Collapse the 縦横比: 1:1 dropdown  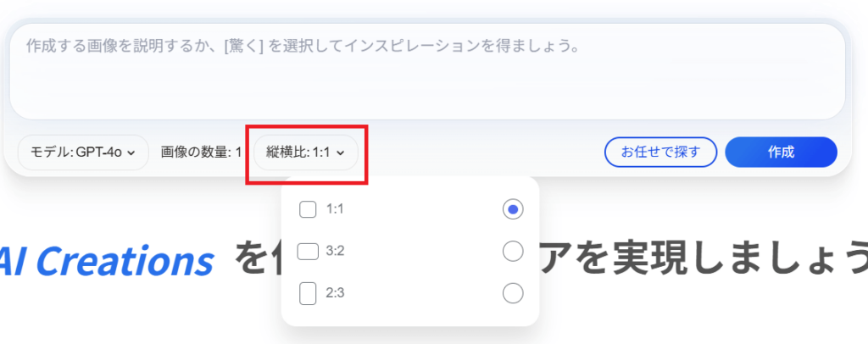[x=305, y=153]
